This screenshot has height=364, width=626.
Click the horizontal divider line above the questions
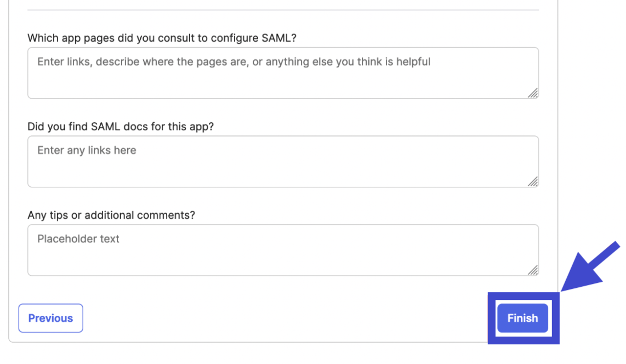pyautogui.click(x=282, y=10)
